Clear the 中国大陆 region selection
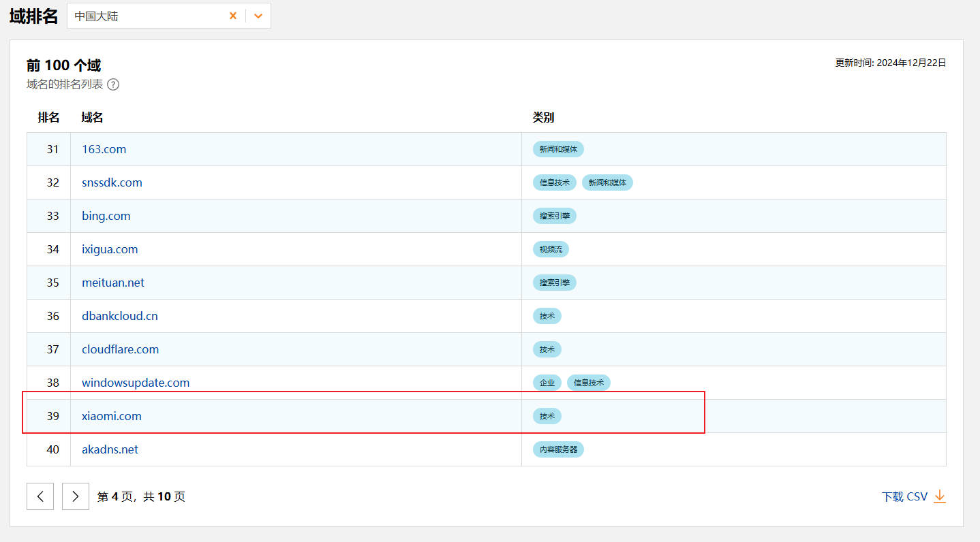Screen dimensions: 980x542 [x=233, y=16]
